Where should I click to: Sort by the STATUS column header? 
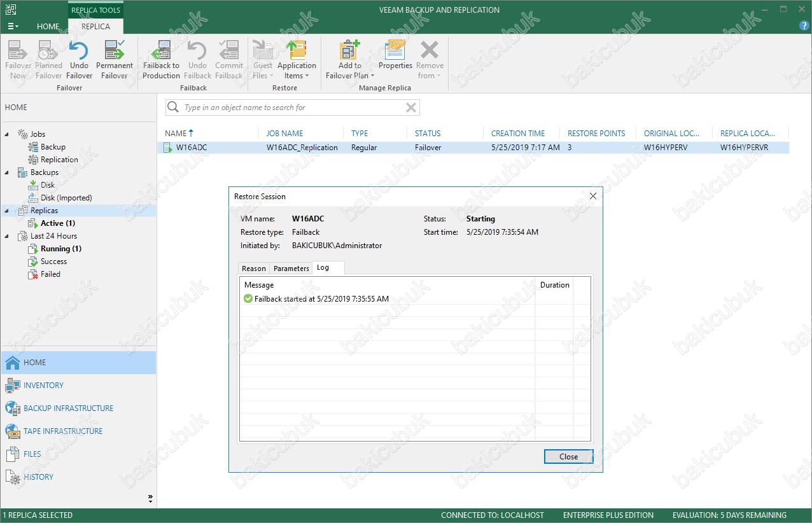click(x=428, y=133)
